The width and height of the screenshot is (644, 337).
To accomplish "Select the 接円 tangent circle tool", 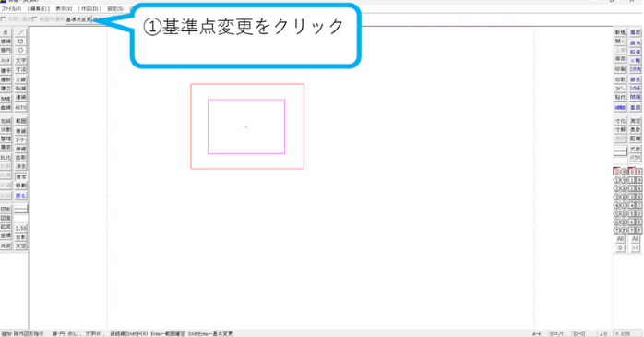I will coord(6,50).
